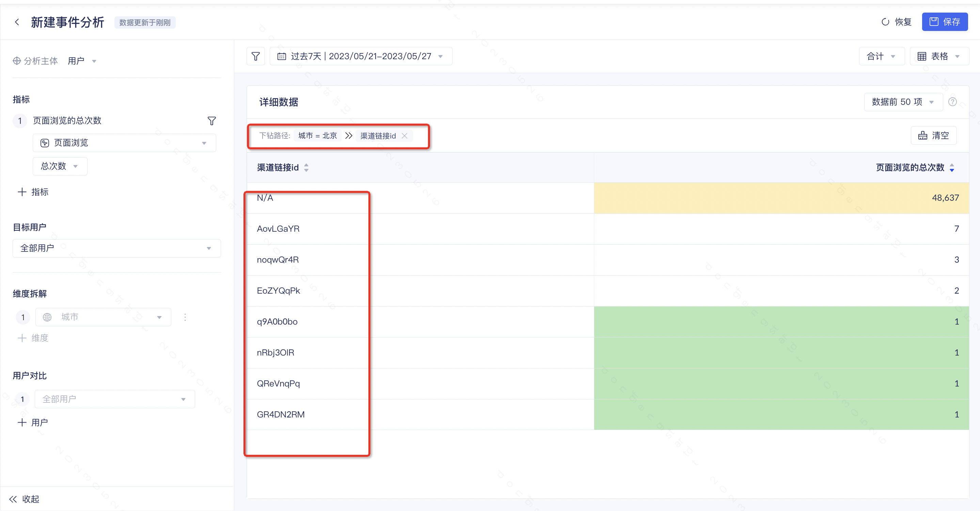
Task: Click filter icon for 页面浏览的总次数 metric
Action: point(212,121)
